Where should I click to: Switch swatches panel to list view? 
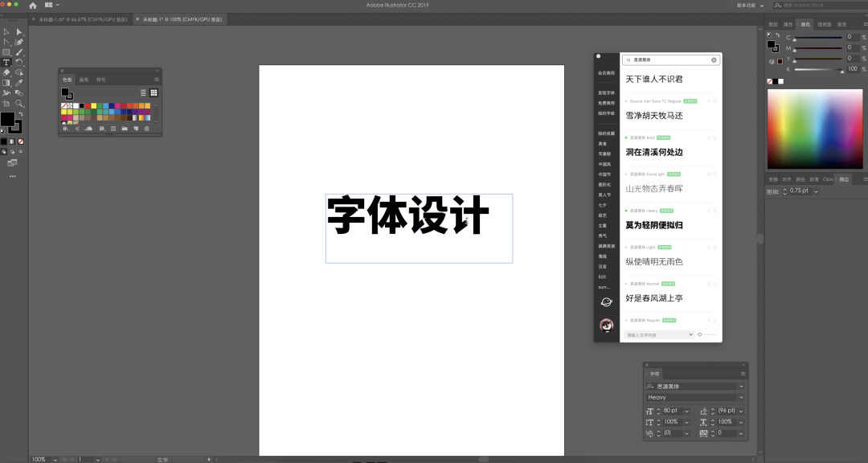(144, 92)
